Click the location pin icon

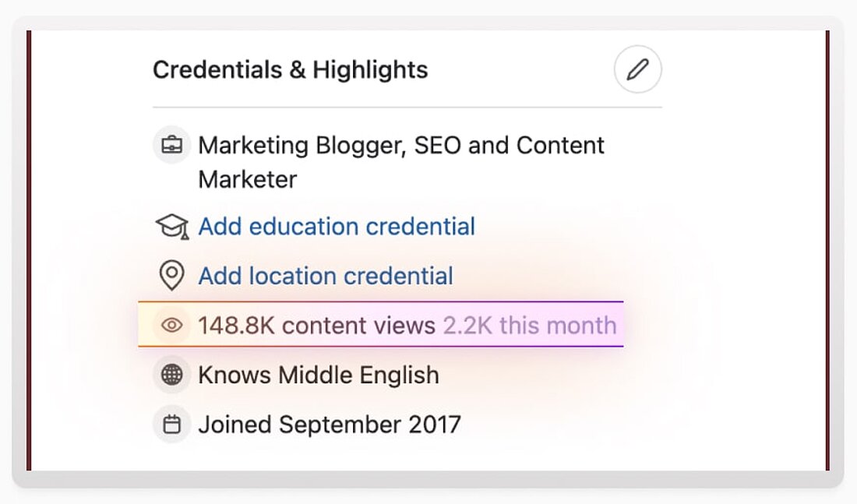(171, 276)
